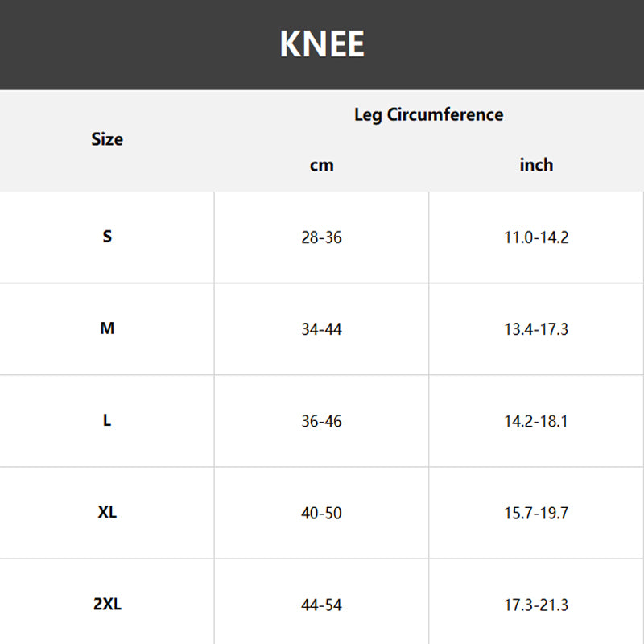Click the S size row label
This screenshot has height=644, width=644.
pos(107,237)
